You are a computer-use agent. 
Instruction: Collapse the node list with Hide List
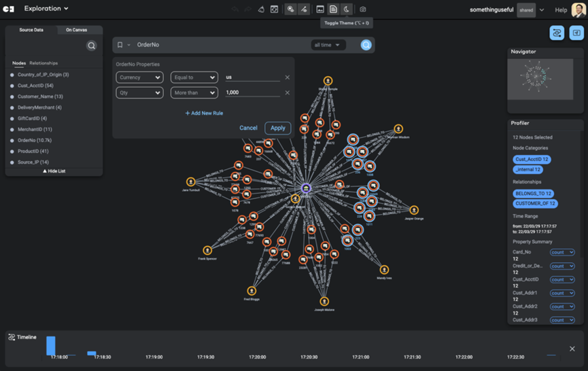54,171
